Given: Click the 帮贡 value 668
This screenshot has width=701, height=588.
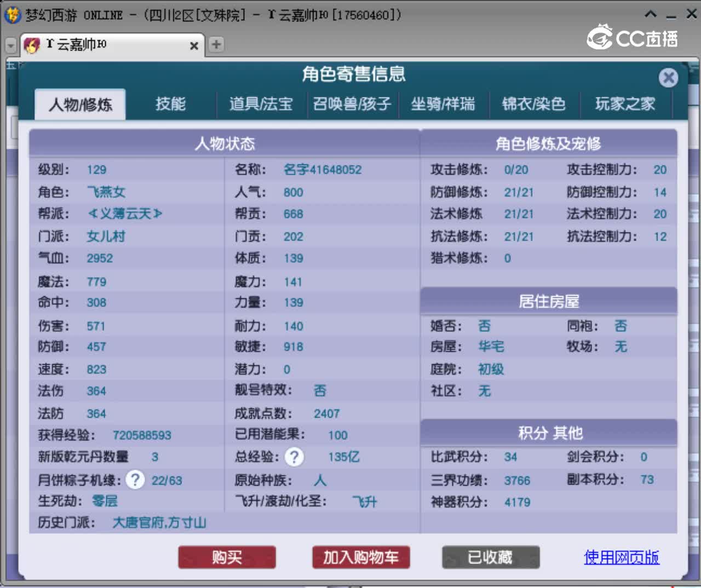Looking at the screenshot, I should (x=293, y=214).
